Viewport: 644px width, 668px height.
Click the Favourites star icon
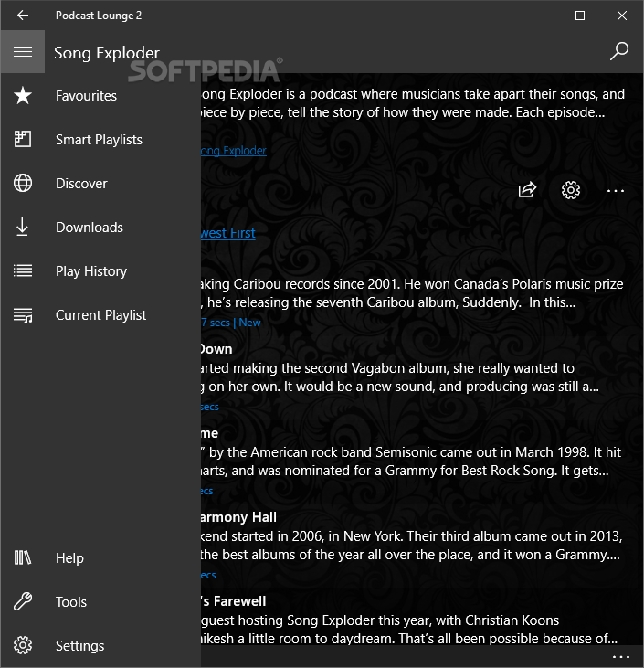click(23, 95)
